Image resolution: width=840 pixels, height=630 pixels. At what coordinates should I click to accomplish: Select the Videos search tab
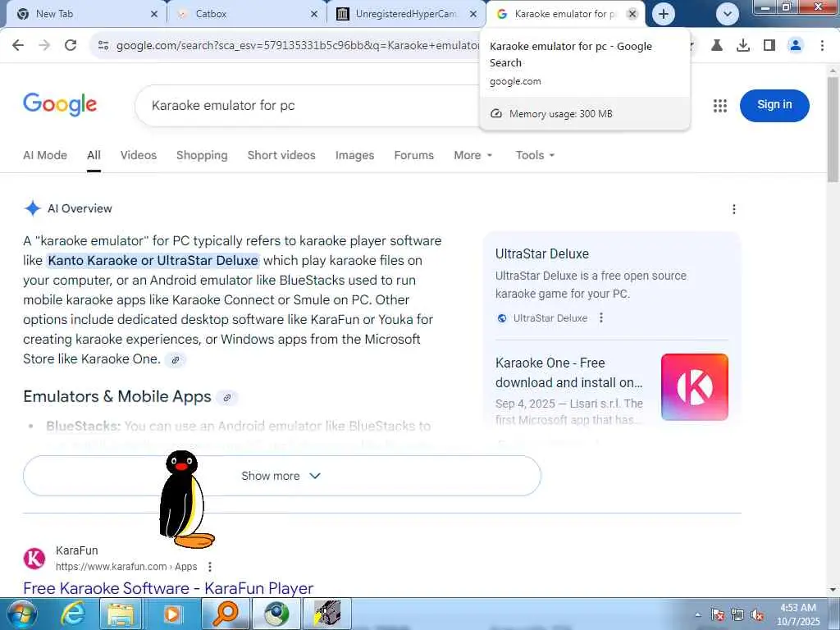[x=138, y=155]
